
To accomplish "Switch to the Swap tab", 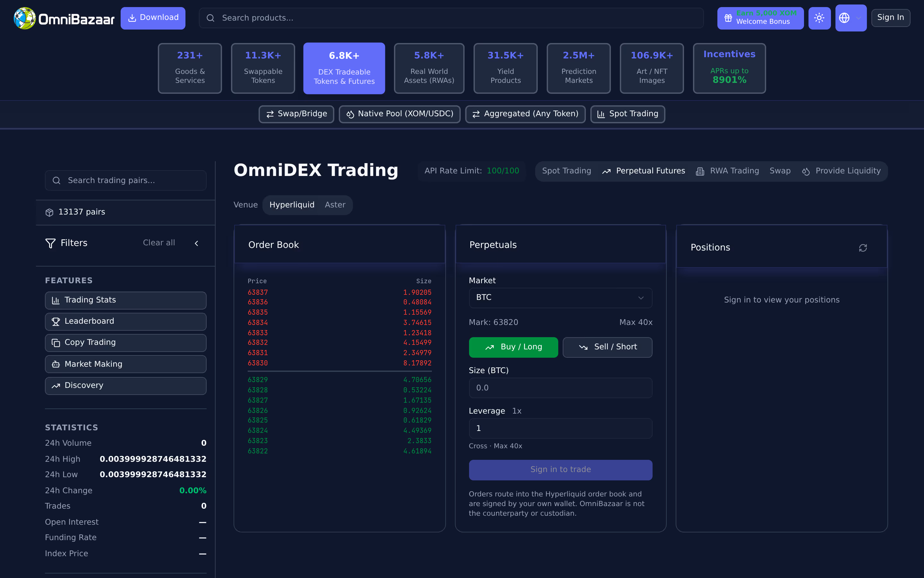I will 780,171.
